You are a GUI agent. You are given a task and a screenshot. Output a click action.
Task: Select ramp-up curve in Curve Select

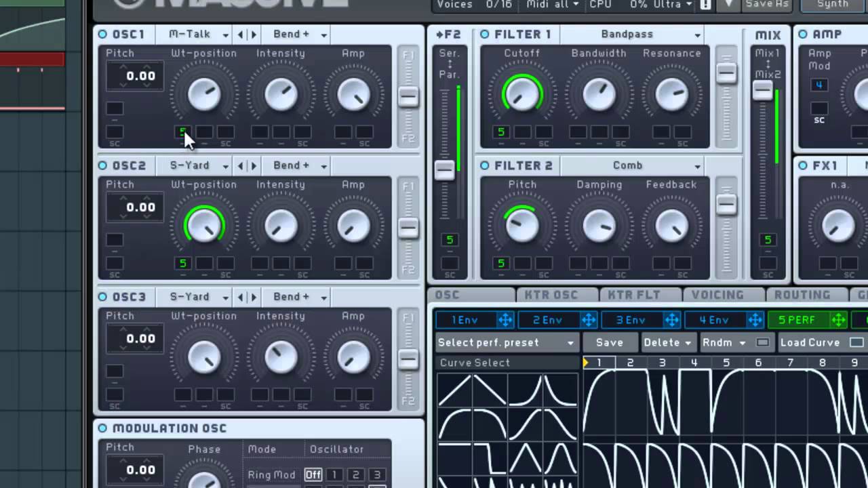[455, 390]
